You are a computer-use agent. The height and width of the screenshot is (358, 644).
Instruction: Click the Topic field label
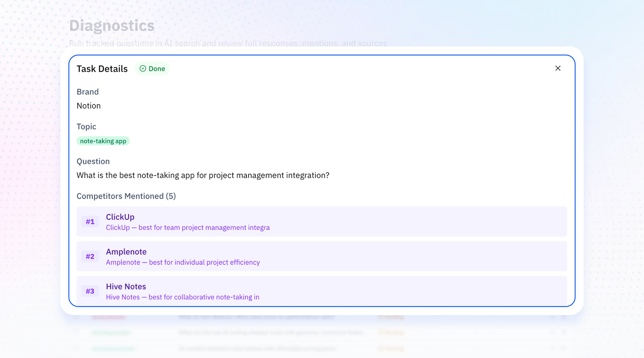point(86,127)
